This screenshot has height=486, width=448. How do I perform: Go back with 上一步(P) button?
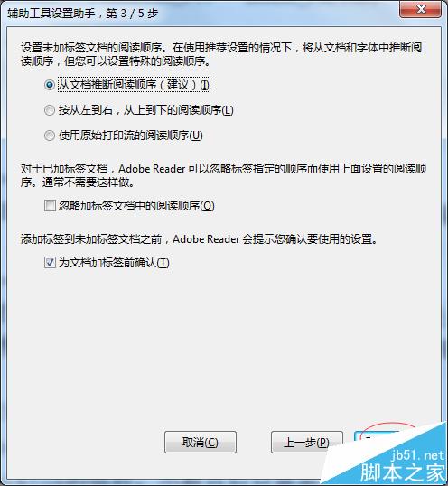tap(307, 443)
